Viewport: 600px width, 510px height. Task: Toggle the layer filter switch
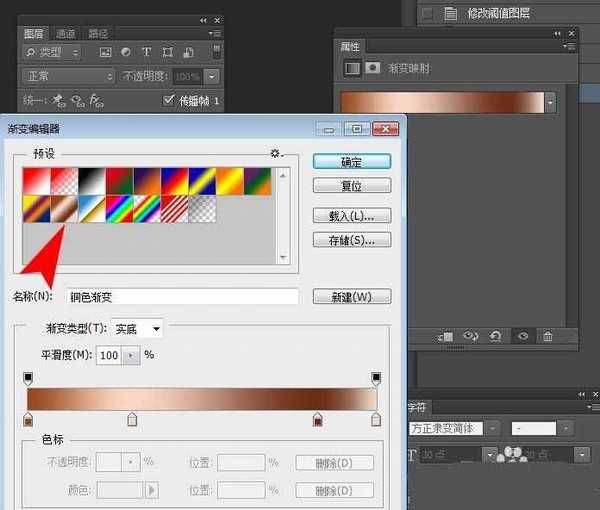coord(215,51)
